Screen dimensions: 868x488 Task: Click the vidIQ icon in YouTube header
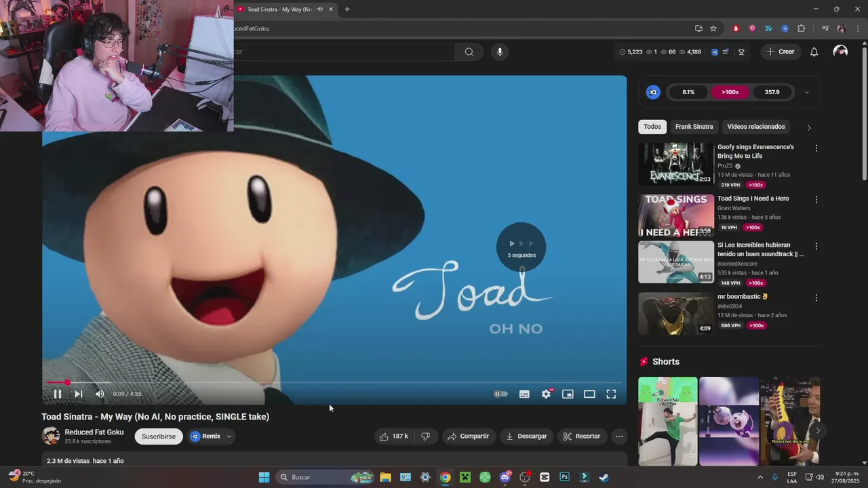715,52
